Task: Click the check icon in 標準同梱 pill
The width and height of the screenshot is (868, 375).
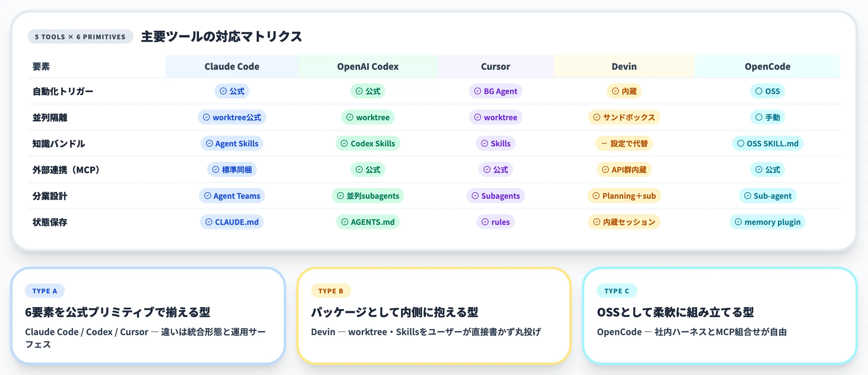Action: pyautogui.click(x=216, y=169)
